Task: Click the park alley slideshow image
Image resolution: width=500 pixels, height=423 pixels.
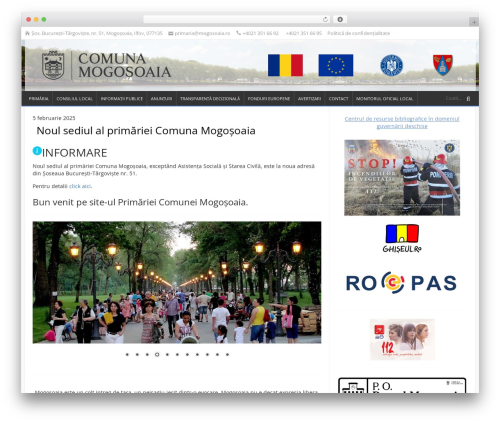Action: pos(177,282)
